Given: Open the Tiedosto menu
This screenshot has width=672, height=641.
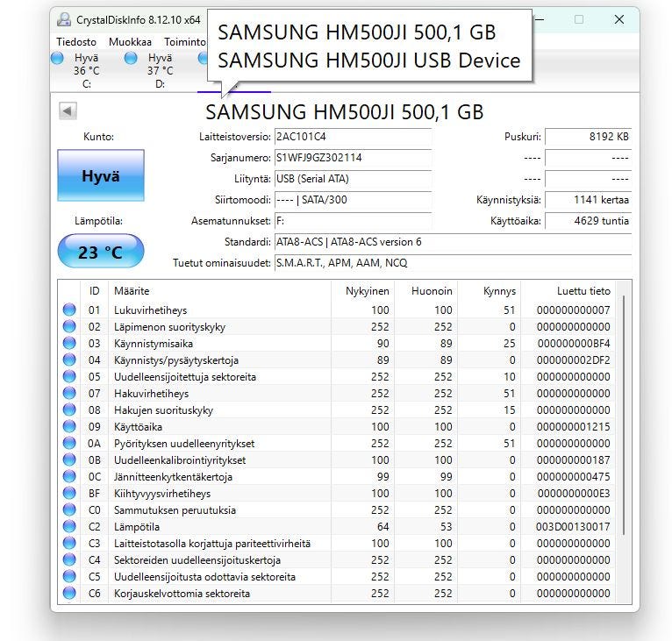Looking at the screenshot, I should pyautogui.click(x=76, y=42).
